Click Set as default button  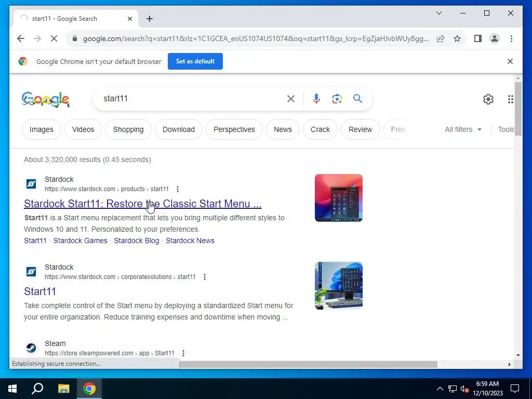point(195,61)
